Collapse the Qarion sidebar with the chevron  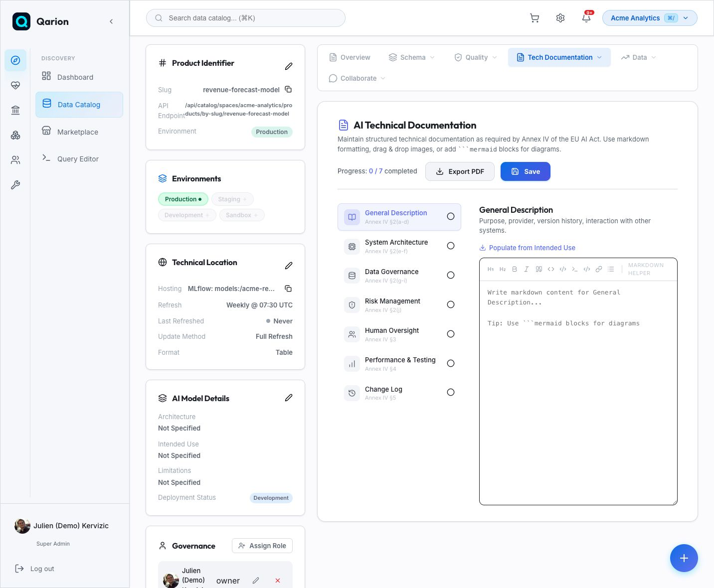(111, 21)
